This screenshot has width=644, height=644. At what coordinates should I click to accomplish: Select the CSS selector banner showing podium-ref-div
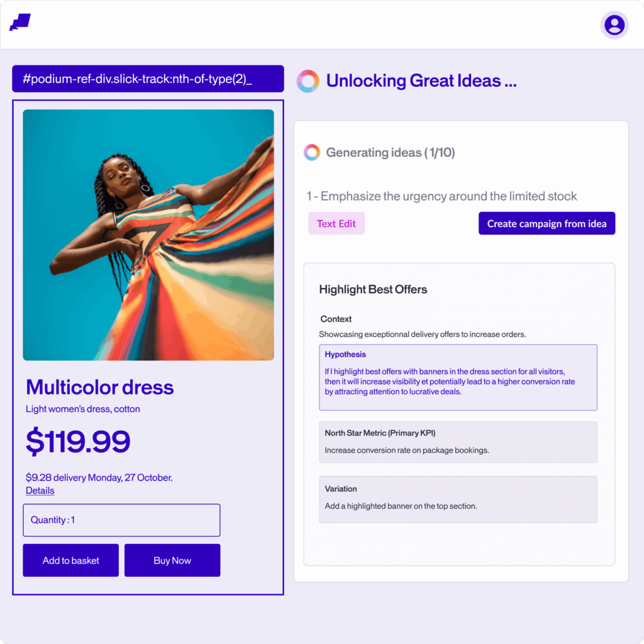(x=148, y=79)
